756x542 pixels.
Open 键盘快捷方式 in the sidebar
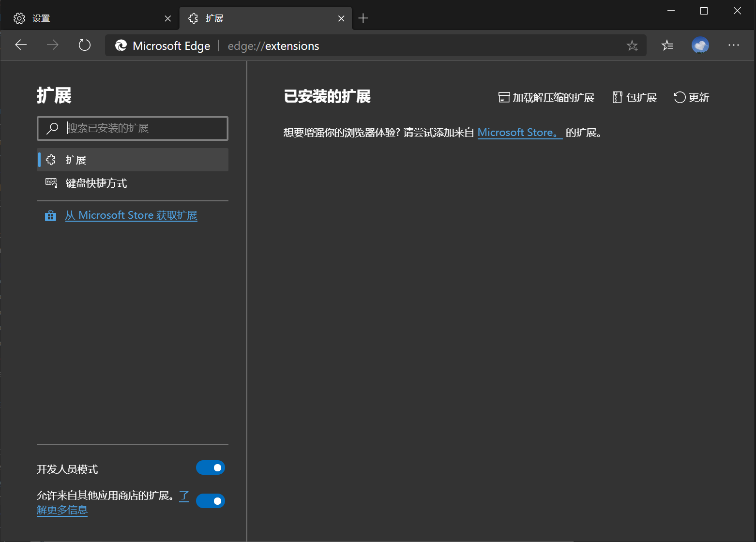click(x=133, y=183)
